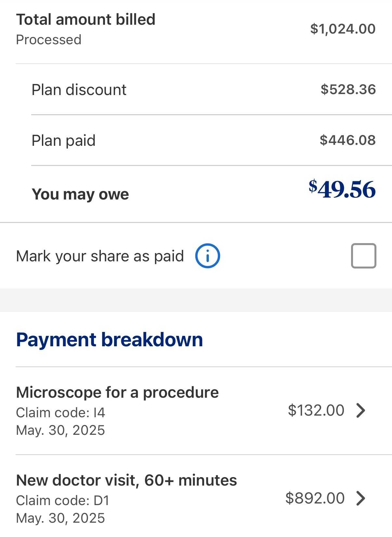
Task: Tap Total amount billed label
Action: [86, 20]
